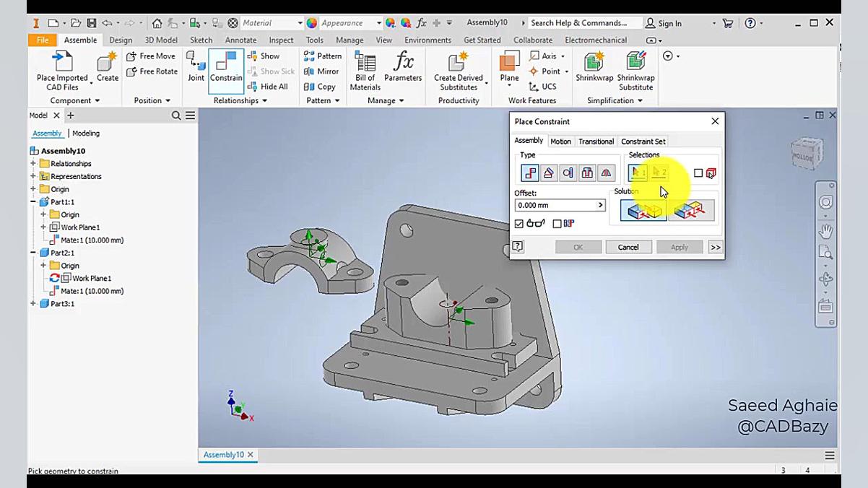The image size is (868, 488).
Task: Click Sign In
Action: (663, 23)
